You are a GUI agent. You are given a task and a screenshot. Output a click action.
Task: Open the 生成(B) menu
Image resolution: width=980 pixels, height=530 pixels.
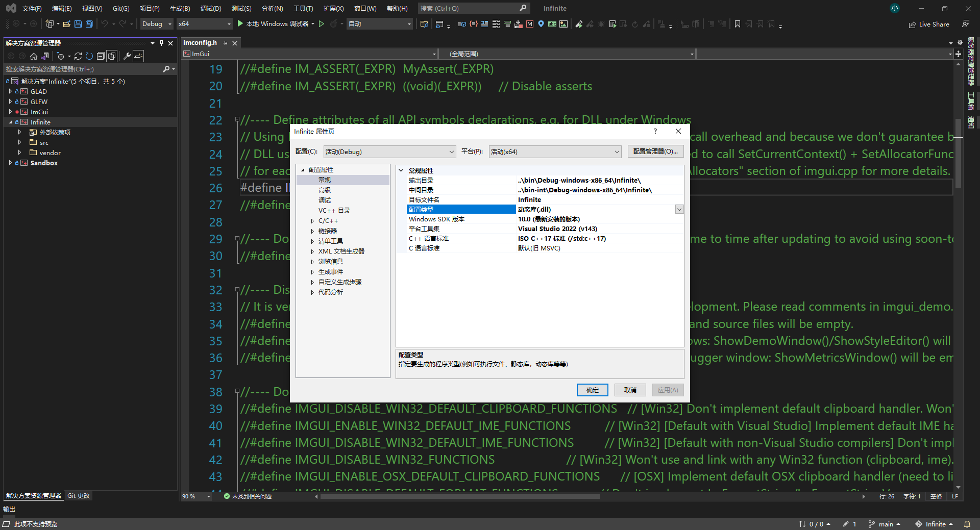pyautogui.click(x=180, y=8)
